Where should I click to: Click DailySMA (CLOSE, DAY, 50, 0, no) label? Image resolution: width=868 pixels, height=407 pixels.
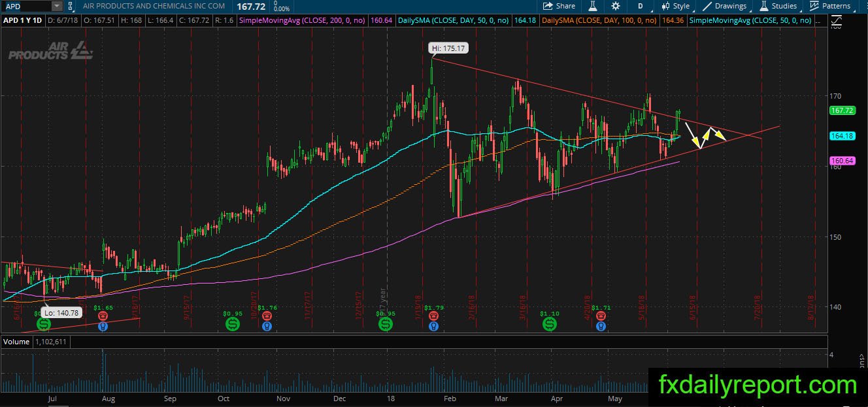pyautogui.click(x=454, y=21)
